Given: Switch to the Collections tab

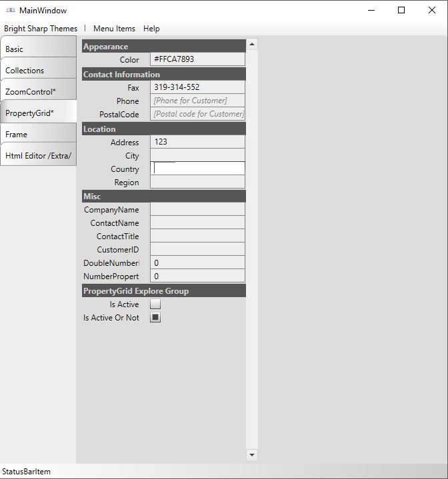Looking at the screenshot, I should (38, 71).
